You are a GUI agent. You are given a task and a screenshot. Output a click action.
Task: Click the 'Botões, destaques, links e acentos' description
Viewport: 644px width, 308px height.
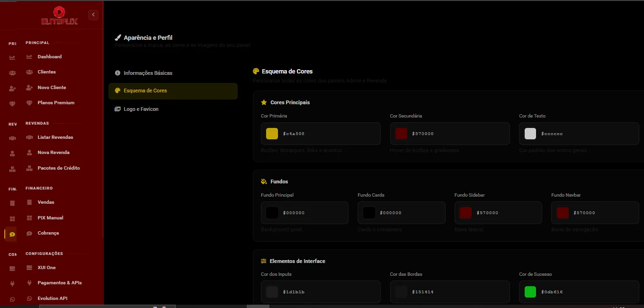[x=302, y=150]
